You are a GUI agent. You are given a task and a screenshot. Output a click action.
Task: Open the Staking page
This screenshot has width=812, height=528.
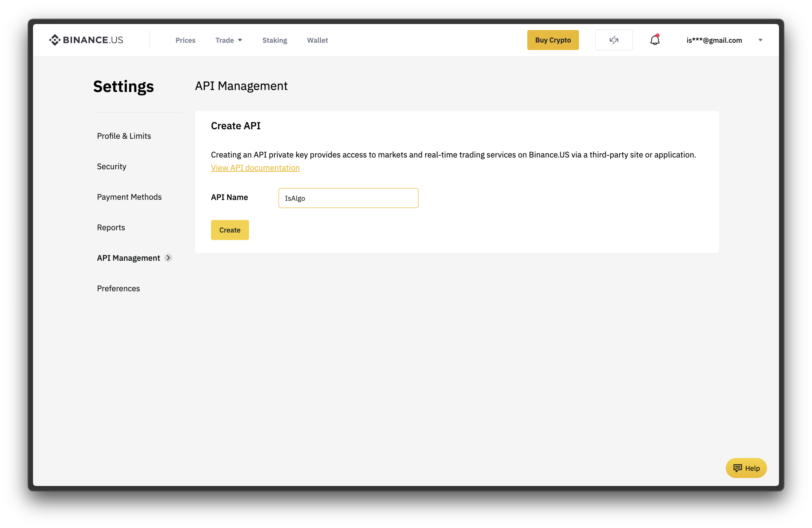(x=275, y=40)
